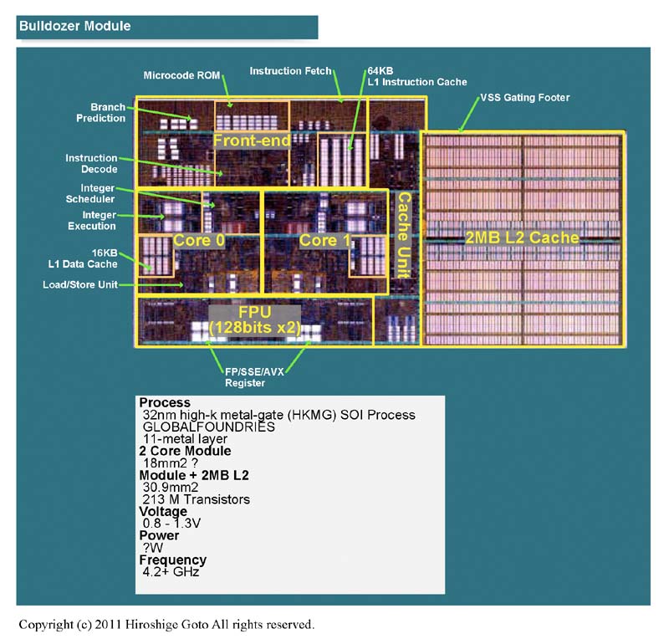669x644 pixels.
Task: Click the Instruction Fetch label
Action: coord(290,71)
